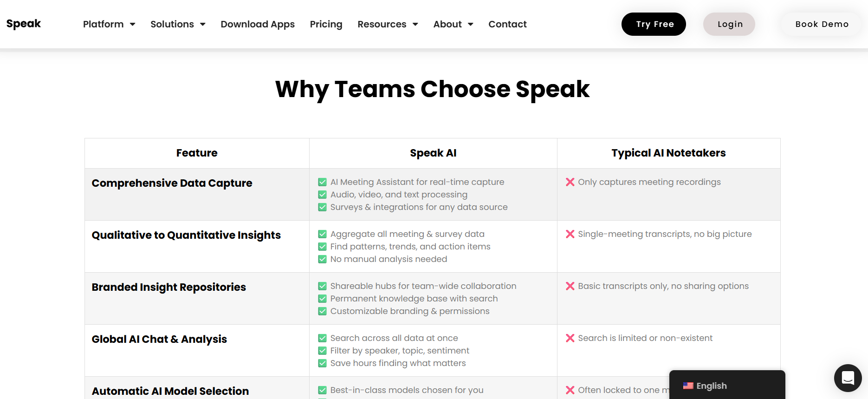Click green check beside 'Best-in-class models chosen for you'
The image size is (868, 399).
(322, 390)
